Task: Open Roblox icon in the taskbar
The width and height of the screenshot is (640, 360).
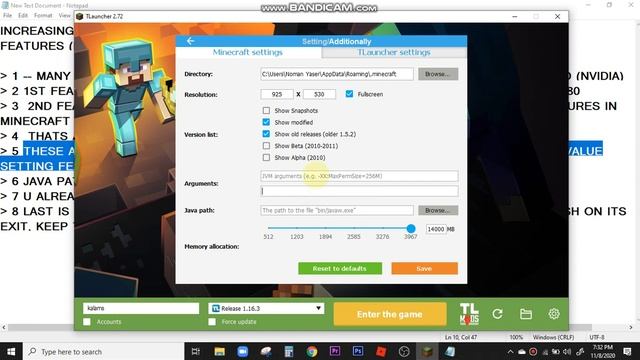Action: (381, 351)
